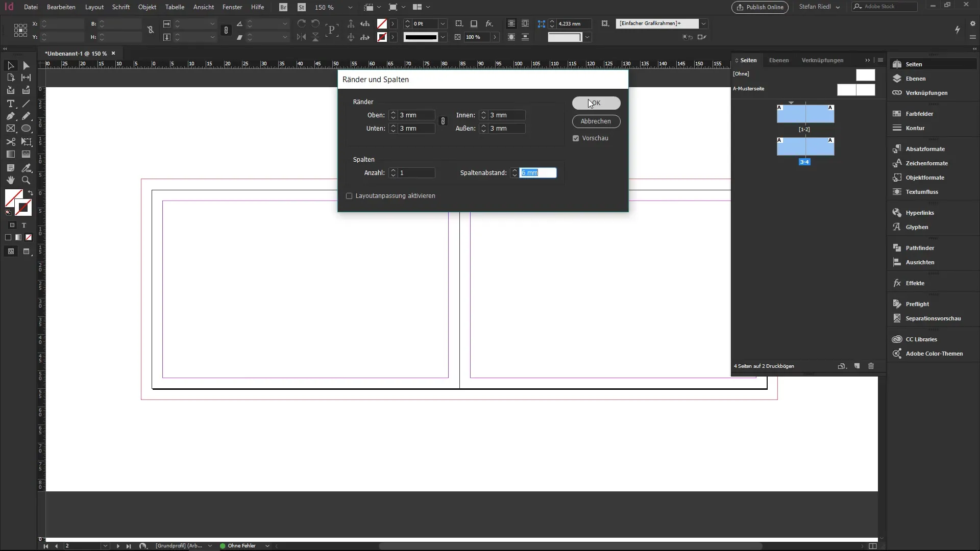The height and width of the screenshot is (551, 980).
Task: Open the Einfacher Grafikrahmen object style dropdown
Action: [x=703, y=23]
